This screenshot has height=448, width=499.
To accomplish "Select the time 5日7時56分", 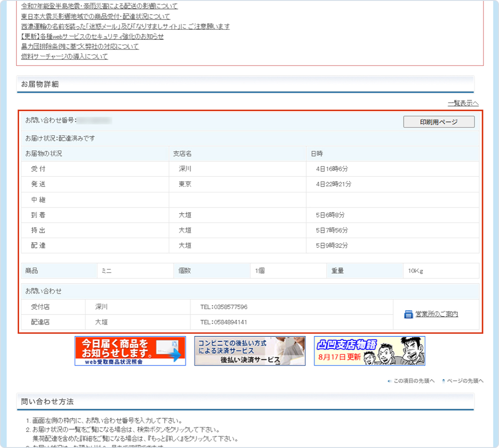I will pos(332,230).
